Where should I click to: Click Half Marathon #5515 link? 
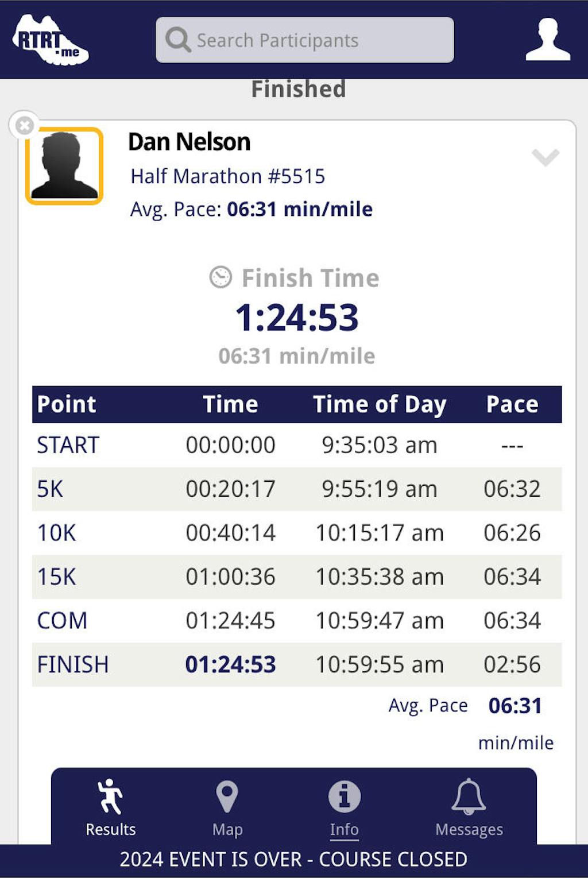pyautogui.click(x=227, y=176)
